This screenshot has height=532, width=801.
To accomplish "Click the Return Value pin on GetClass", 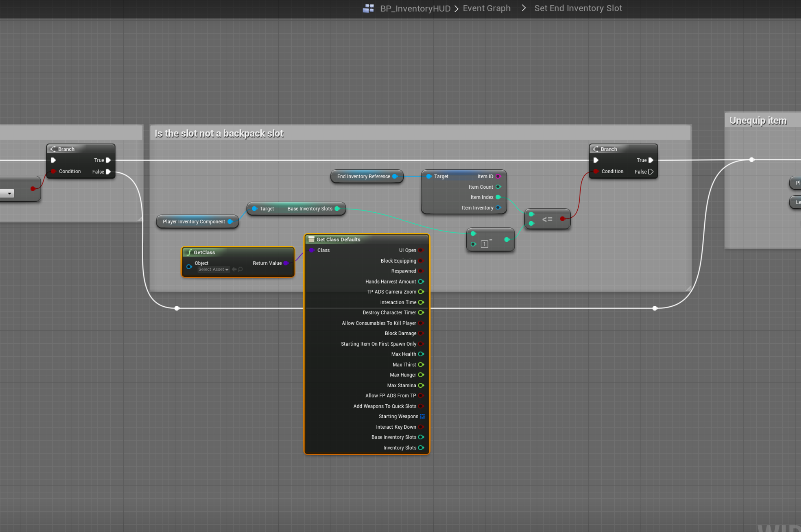I will tap(286, 263).
